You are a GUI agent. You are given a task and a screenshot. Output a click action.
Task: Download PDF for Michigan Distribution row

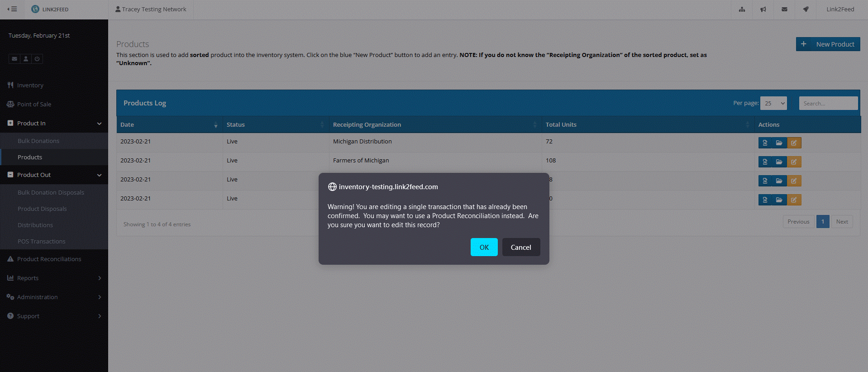[x=765, y=143]
